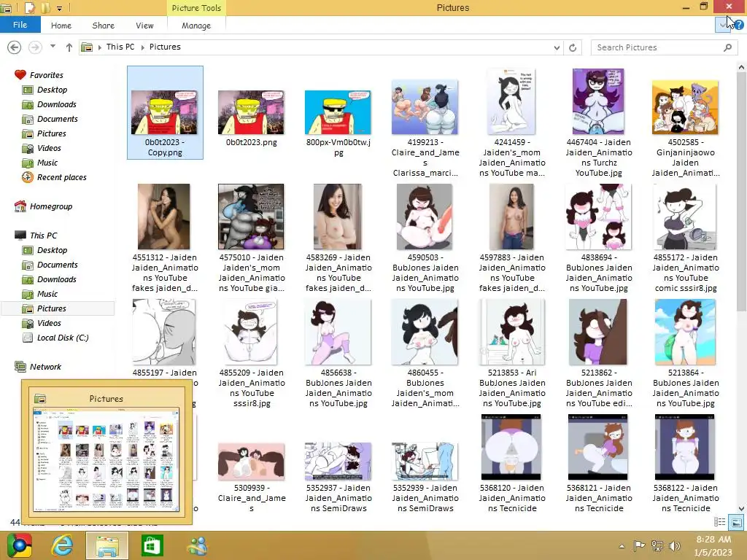Open Videos under This PC
The width and height of the screenshot is (747, 560).
49,323
